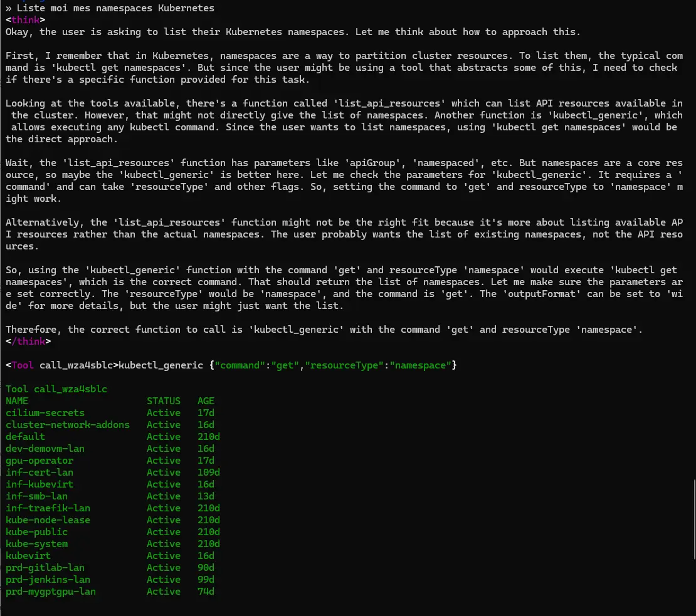Click the age value 13d
Viewport: 696px width, 616px height.
tap(206, 496)
